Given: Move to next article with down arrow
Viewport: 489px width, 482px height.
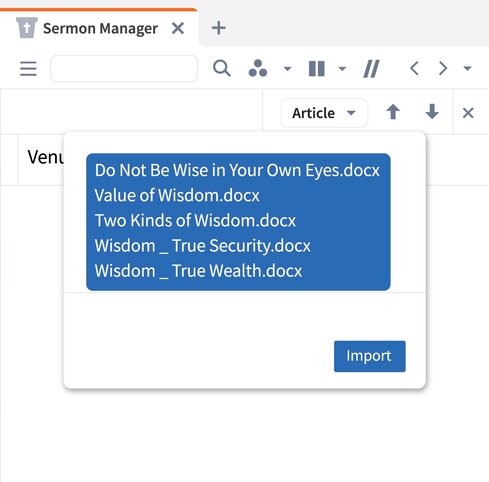Looking at the screenshot, I should pos(432,112).
